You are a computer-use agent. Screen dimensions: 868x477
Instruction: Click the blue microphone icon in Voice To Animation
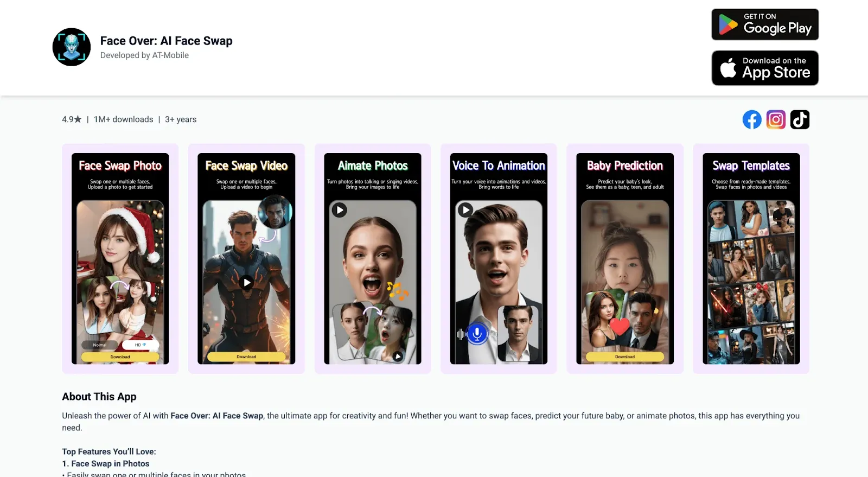(x=477, y=333)
